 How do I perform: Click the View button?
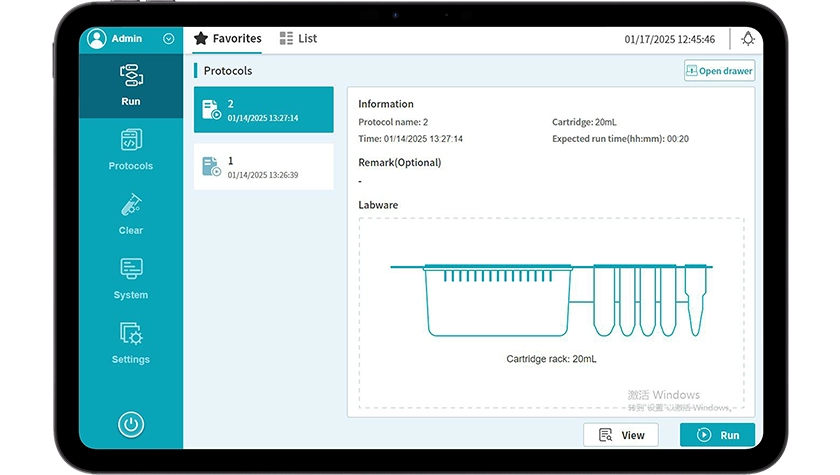point(621,435)
